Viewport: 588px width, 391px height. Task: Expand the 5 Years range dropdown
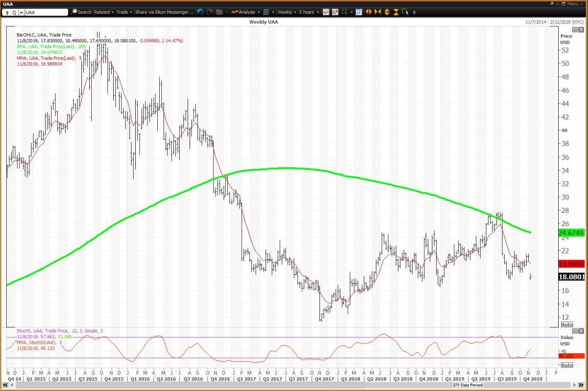[308, 12]
